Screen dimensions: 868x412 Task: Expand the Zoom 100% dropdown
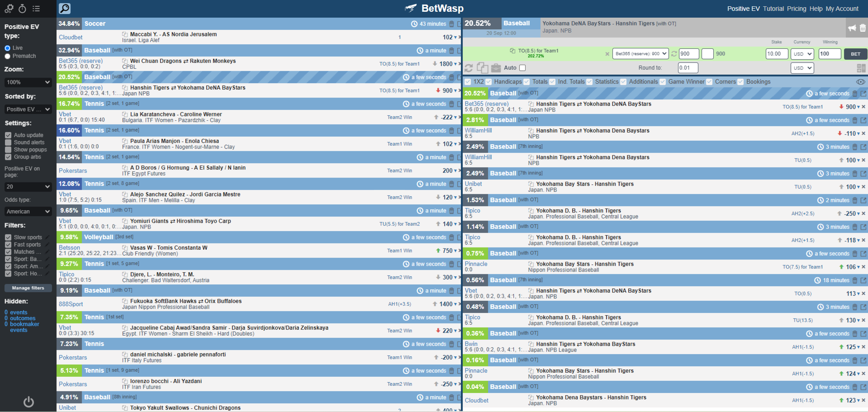[28, 82]
